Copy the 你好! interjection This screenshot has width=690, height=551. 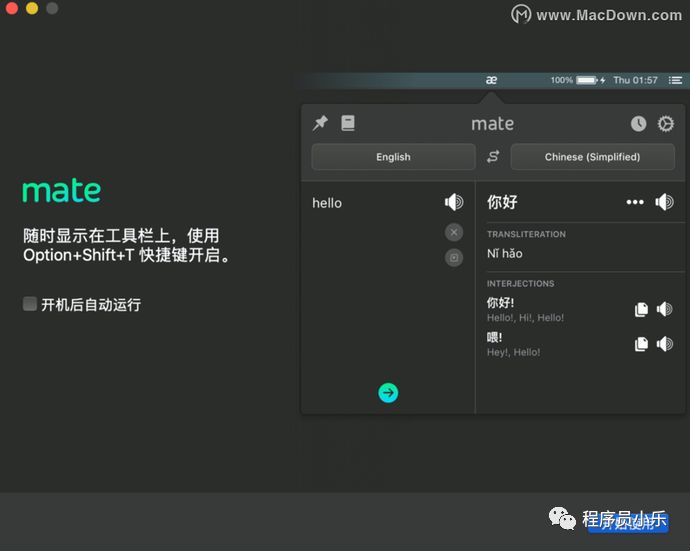[x=641, y=309]
